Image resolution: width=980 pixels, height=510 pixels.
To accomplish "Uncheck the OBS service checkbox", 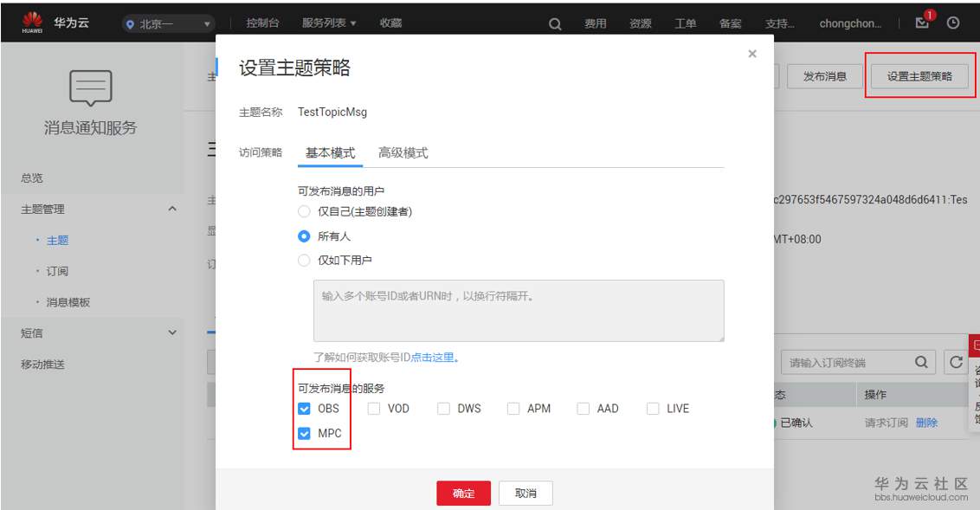I will pyautogui.click(x=305, y=408).
